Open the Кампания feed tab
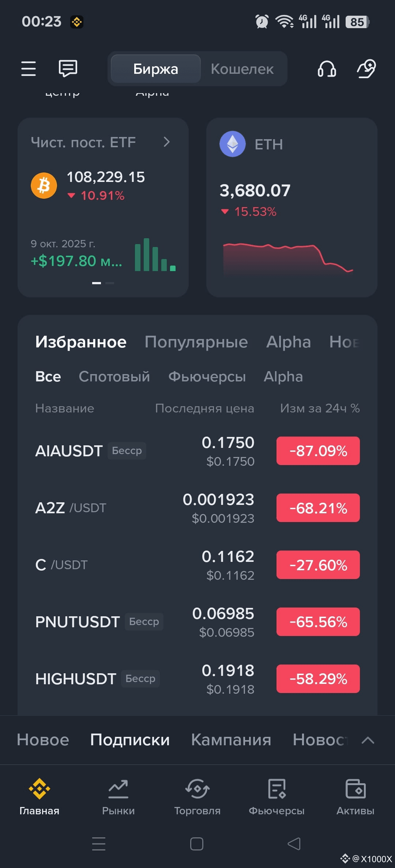 pyautogui.click(x=231, y=740)
